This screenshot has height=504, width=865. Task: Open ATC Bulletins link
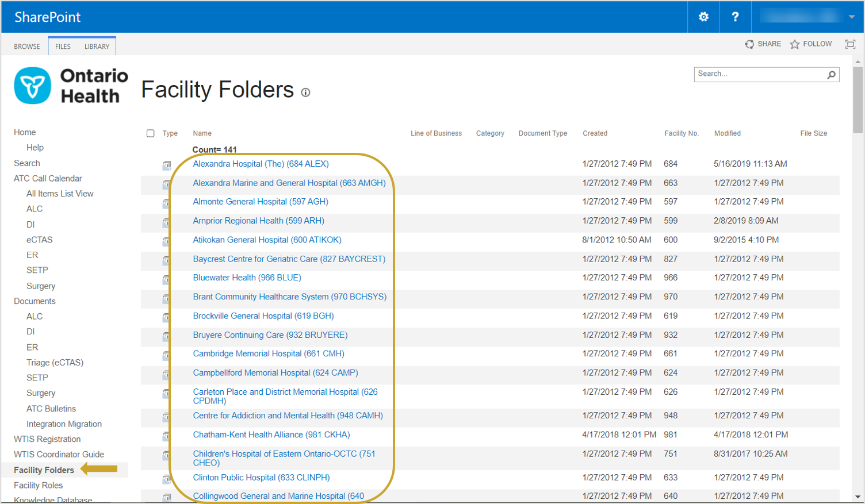pyautogui.click(x=51, y=409)
